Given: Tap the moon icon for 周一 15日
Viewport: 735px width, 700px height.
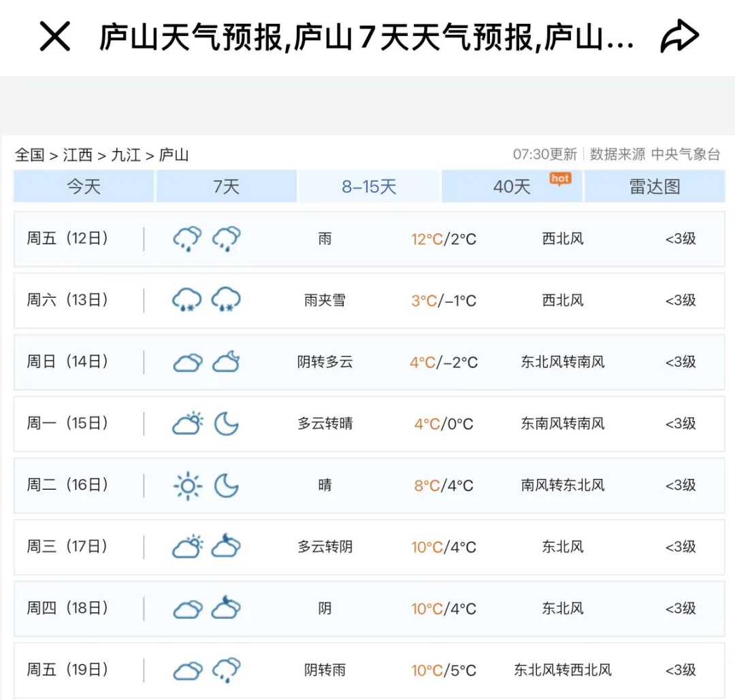Looking at the screenshot, I should (226, 424).
